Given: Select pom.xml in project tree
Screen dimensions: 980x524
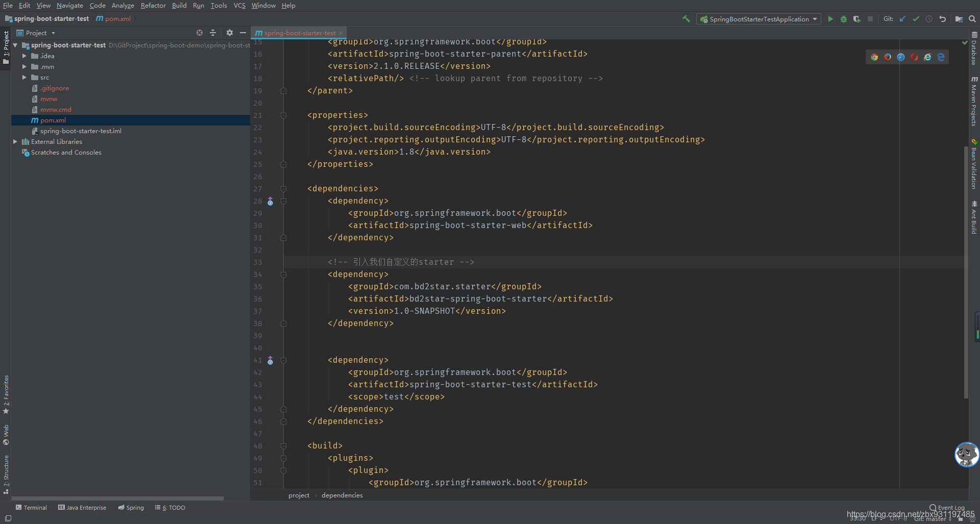Looking at the screenshot, I should coord(53,120).
